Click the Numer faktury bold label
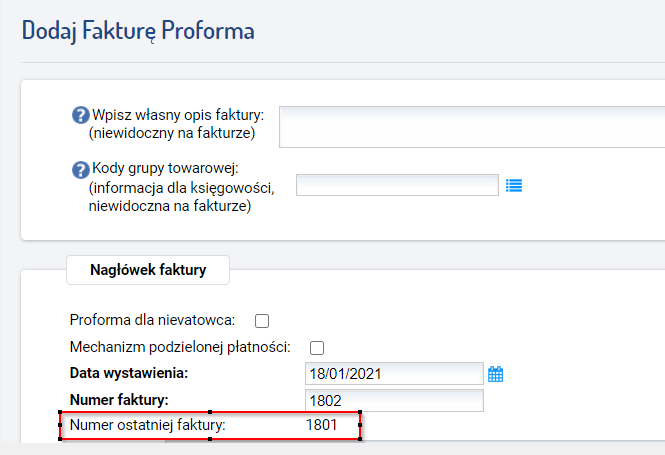This screenshot has width=665, height=455. [x=119, y=400]
